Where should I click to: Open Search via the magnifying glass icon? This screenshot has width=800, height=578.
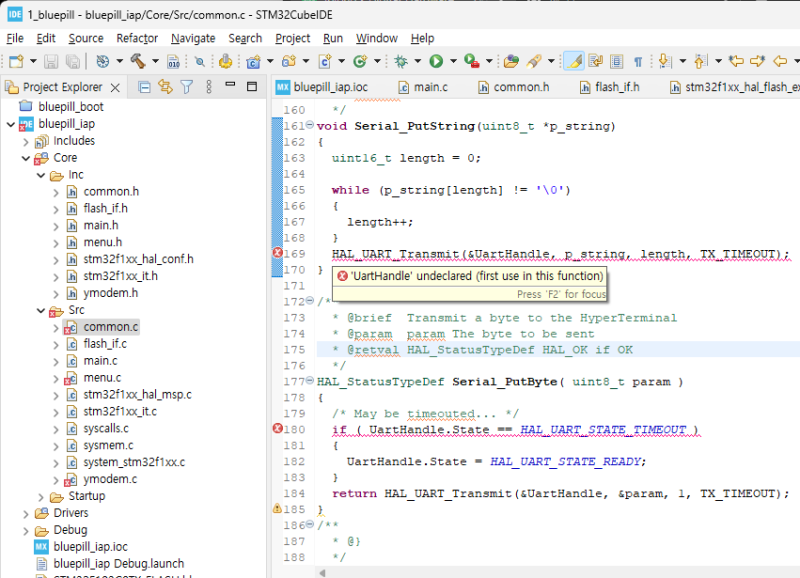200,60
